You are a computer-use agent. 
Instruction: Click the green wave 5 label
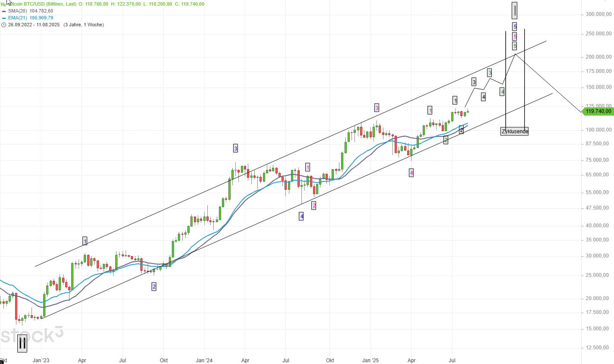point(515,46)
